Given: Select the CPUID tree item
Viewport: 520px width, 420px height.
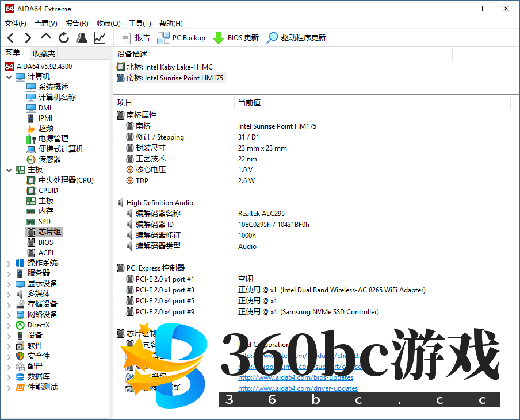Looking at the screenshot, I should [x=48, y=190].
